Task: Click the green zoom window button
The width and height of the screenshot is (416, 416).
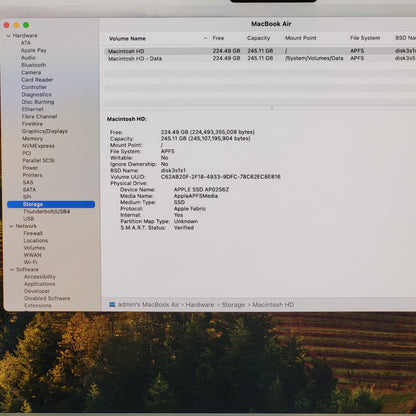Action: (26, 25)
